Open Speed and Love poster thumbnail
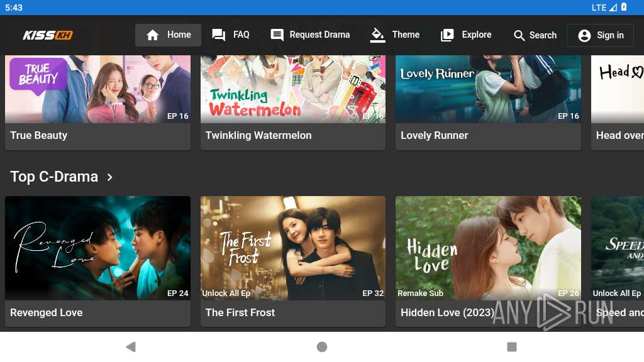Viewport: 644px width, 362px height. 618,248
